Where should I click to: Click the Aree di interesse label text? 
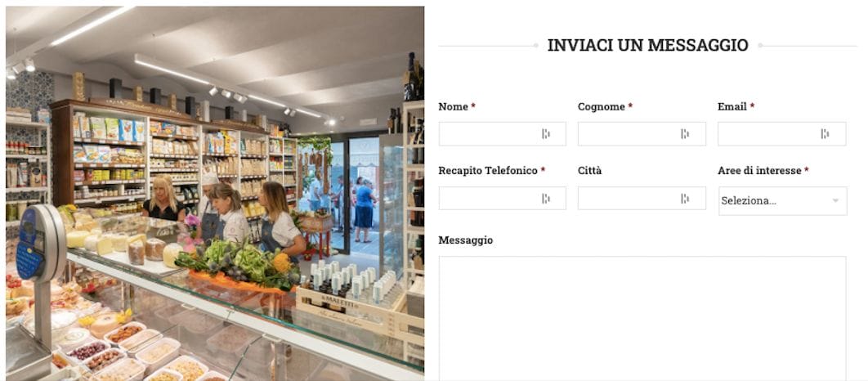(x=759, y=171)
